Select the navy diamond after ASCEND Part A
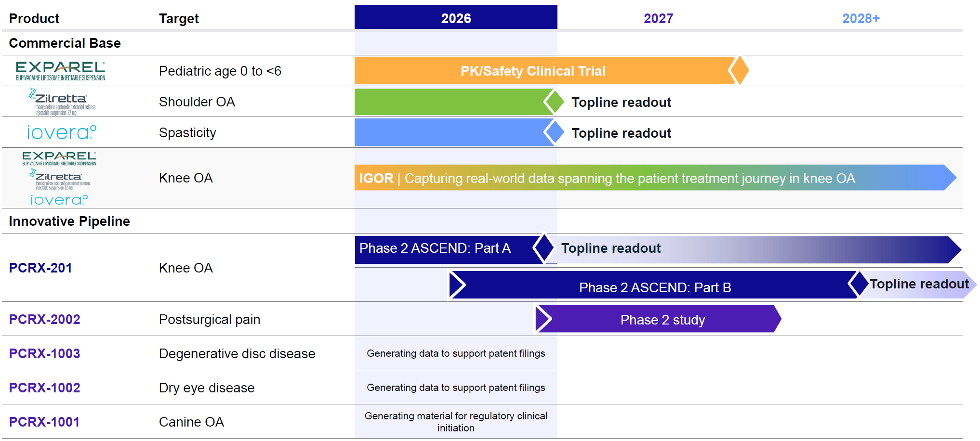 [544, 248]
